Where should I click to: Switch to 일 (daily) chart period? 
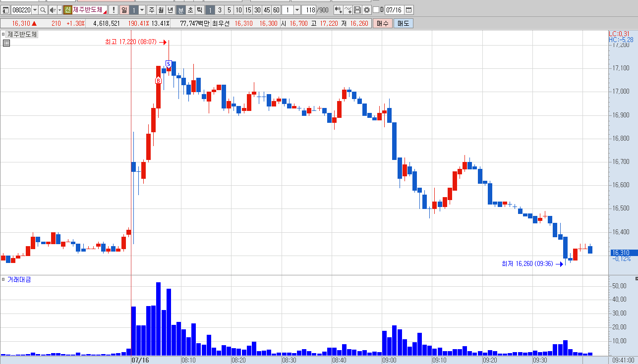(x=124, y=10)
